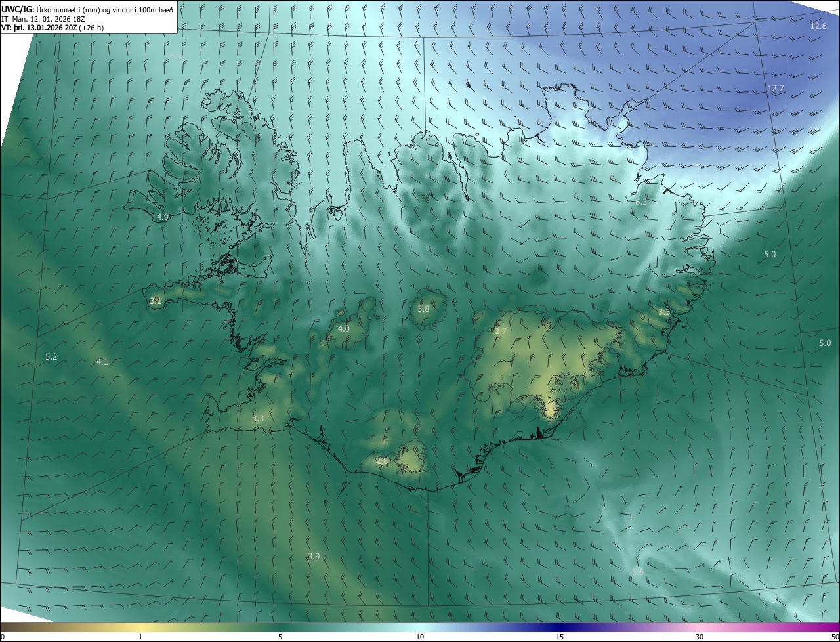840x642 pixels.
Task: Click the 4.1 value label on the map
Action: [102, 362]
